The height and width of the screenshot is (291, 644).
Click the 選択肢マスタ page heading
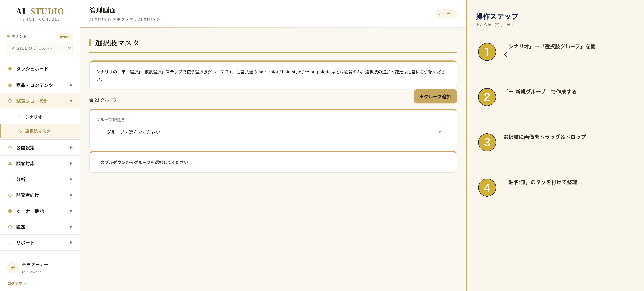pos(117,43)
